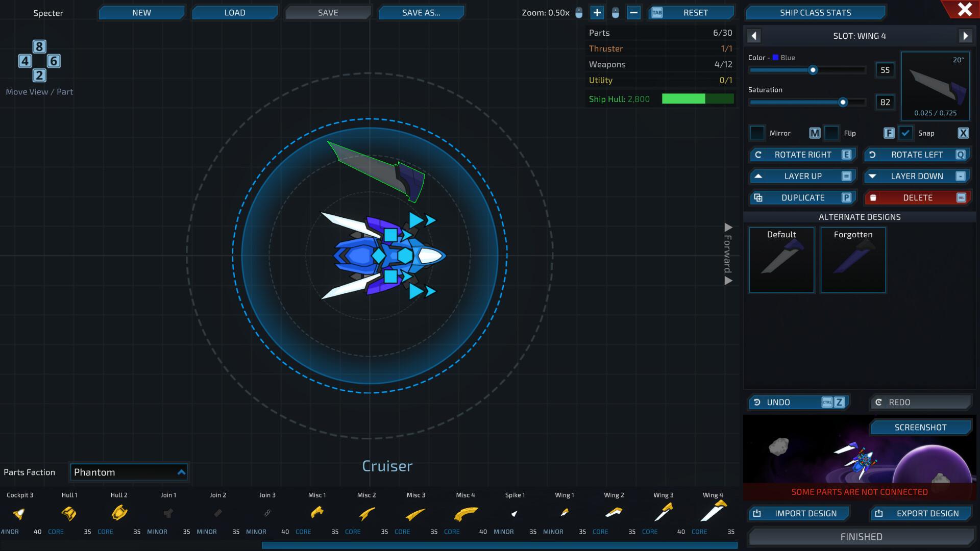Select the Forgotten alternate design thumbnail

[x=853, y=260]
